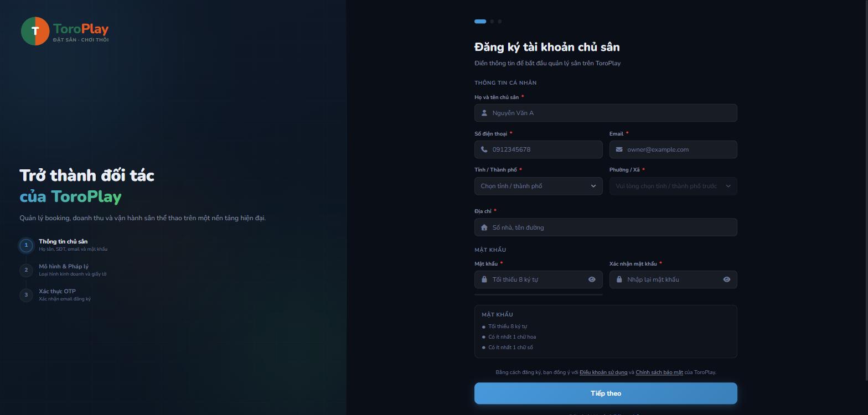Click the first progress indicator dot at top

click(480, 22)
